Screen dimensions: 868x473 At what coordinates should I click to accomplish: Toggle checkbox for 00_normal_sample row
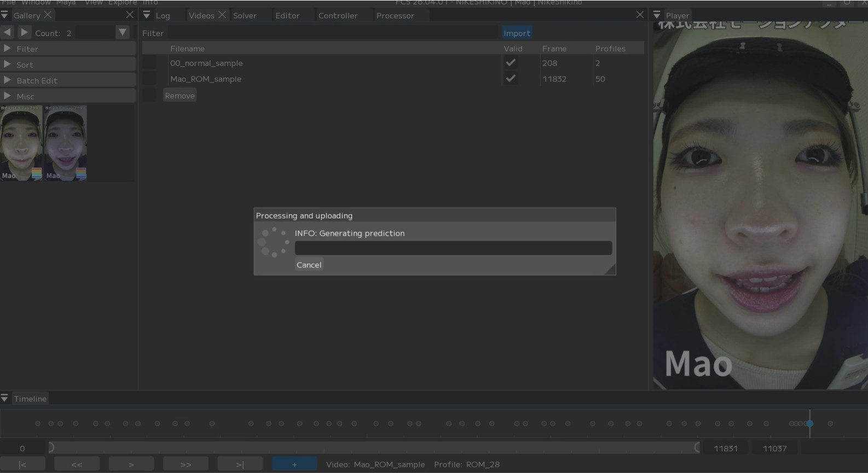pos(149,63)
